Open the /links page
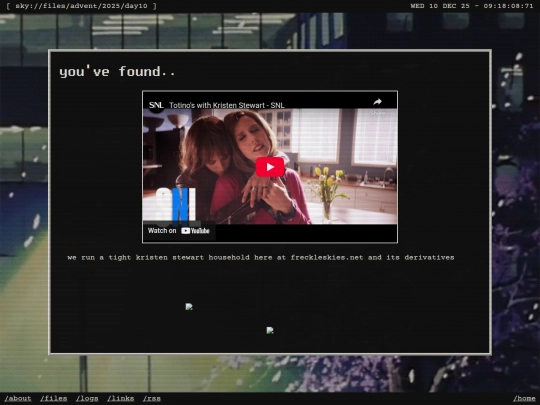Image resolution: width=540 pixels, height=405 pixels. coord(121,398)
